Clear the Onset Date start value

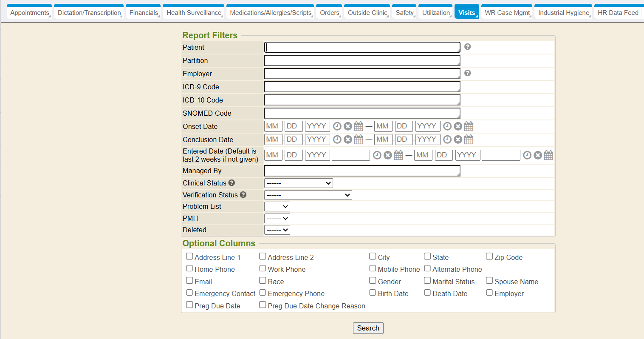click(347, 126)
